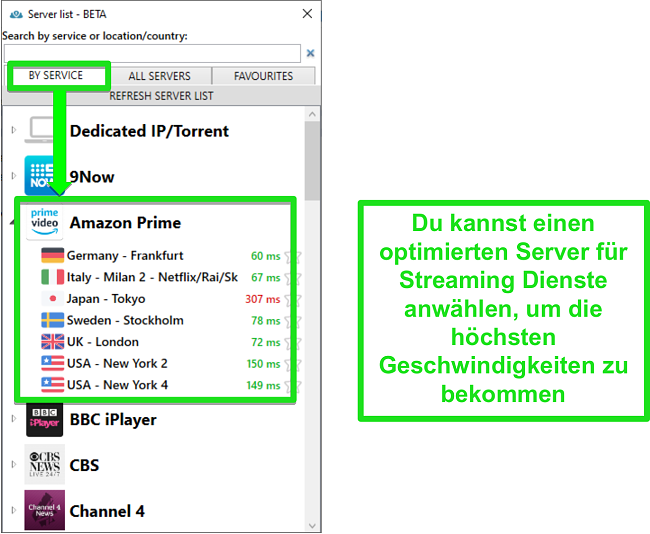Select Germany - Frankfurt server

[125, 255]
